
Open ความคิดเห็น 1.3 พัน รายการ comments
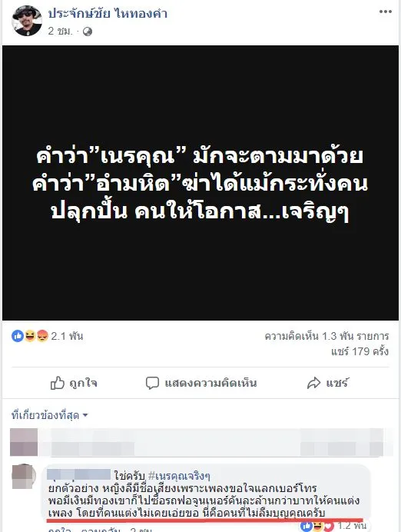[x=326, y=336]
